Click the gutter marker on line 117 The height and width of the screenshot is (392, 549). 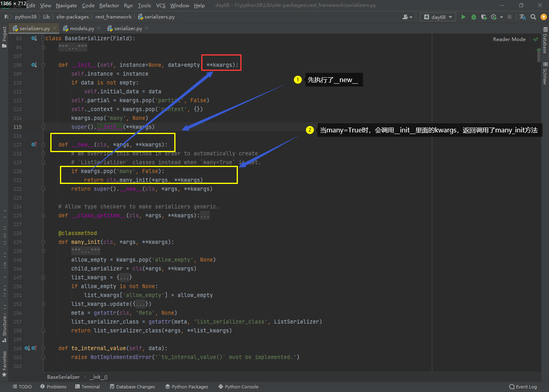pyautogui.click(x=34, y=144)
